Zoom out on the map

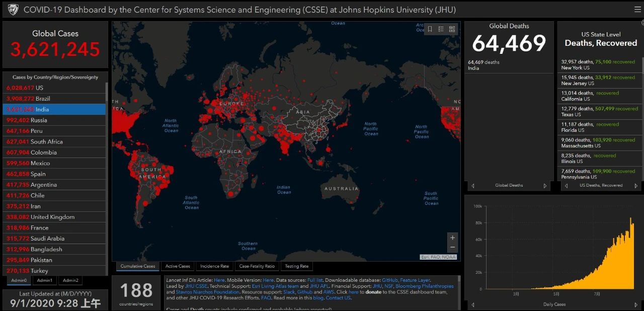(x=452, y=247)
